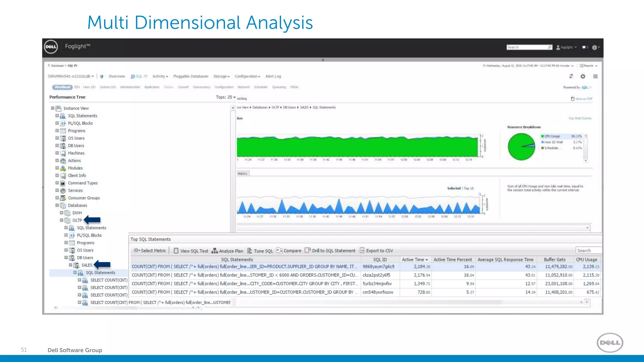Collapse the OLTP database node

click(62, 220)
